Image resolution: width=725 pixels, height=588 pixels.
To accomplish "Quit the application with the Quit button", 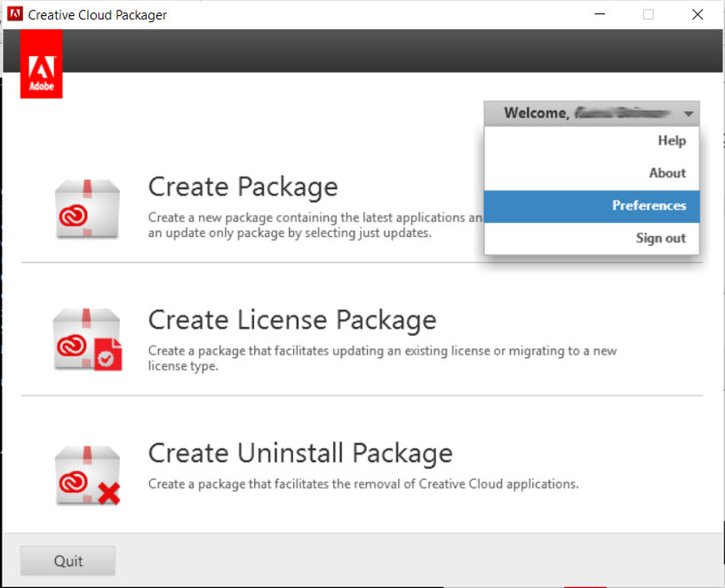I will coord(67,560).
